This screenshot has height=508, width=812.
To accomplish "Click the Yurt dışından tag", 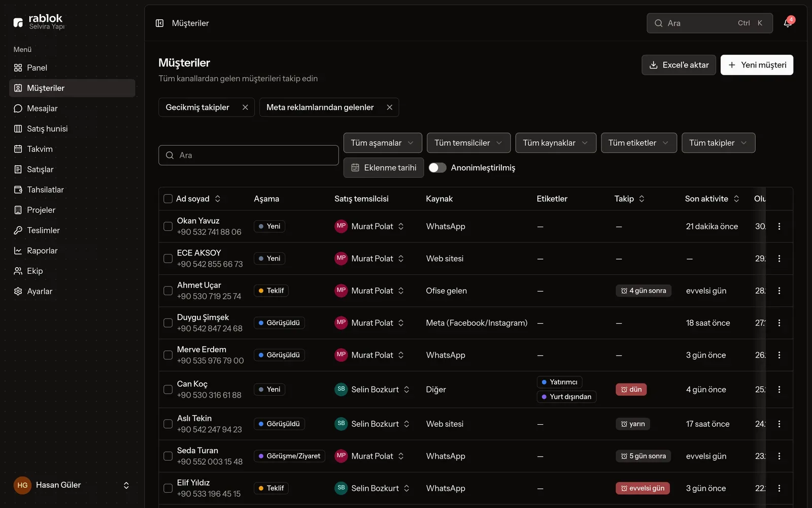I will click(566, 397).
